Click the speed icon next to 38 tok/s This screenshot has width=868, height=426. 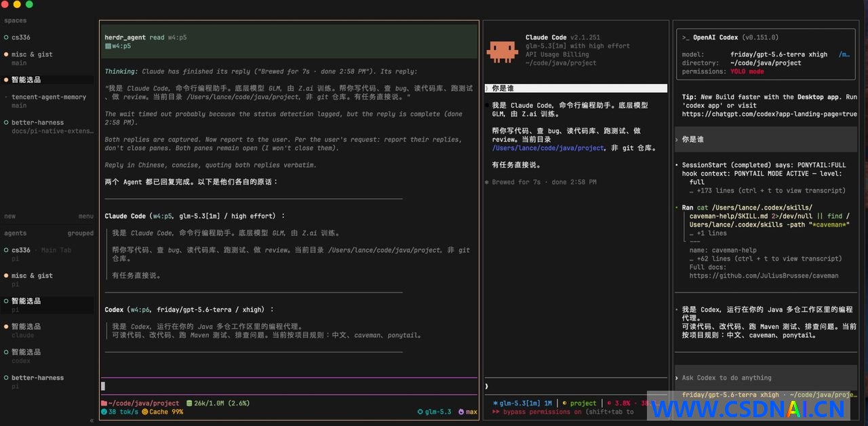pos(104,412)
